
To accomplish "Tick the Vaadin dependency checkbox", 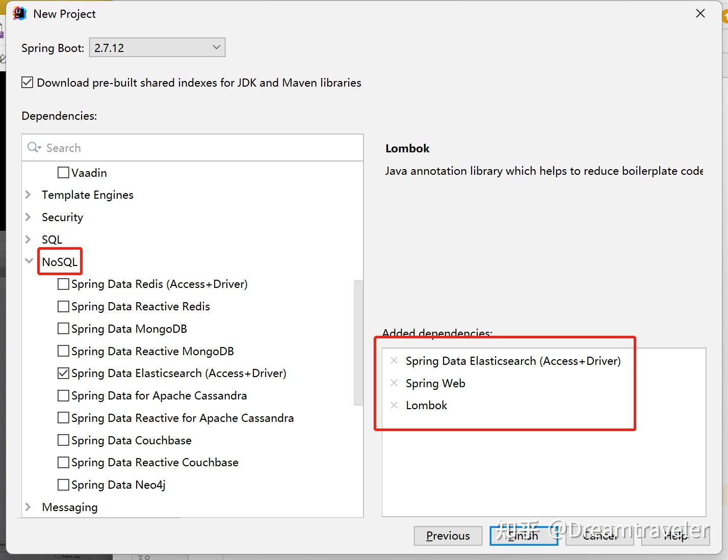I will click(x=63, y=173).
